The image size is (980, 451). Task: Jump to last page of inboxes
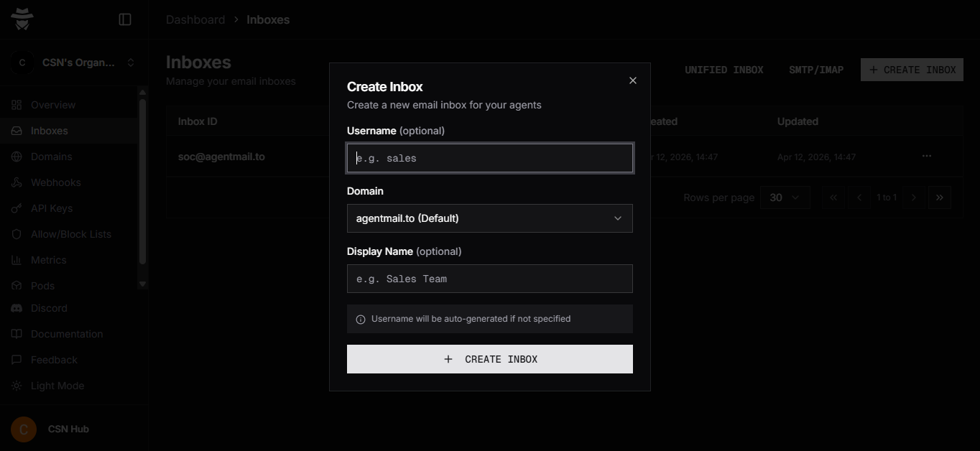(x=940, y=197)
